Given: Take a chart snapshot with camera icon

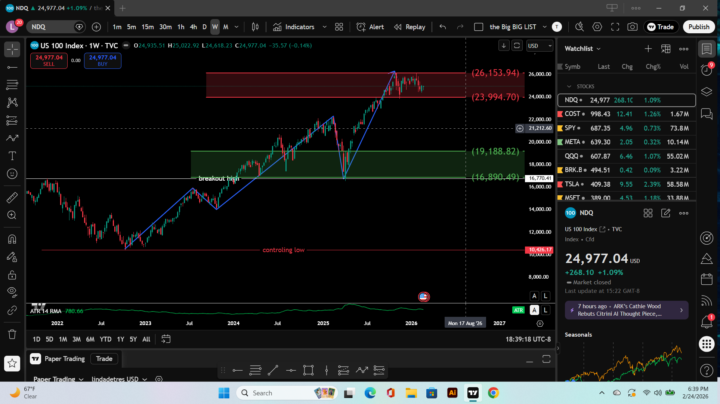Looking at the screenshot, I should pyautogui.click(x=632, y=27).
